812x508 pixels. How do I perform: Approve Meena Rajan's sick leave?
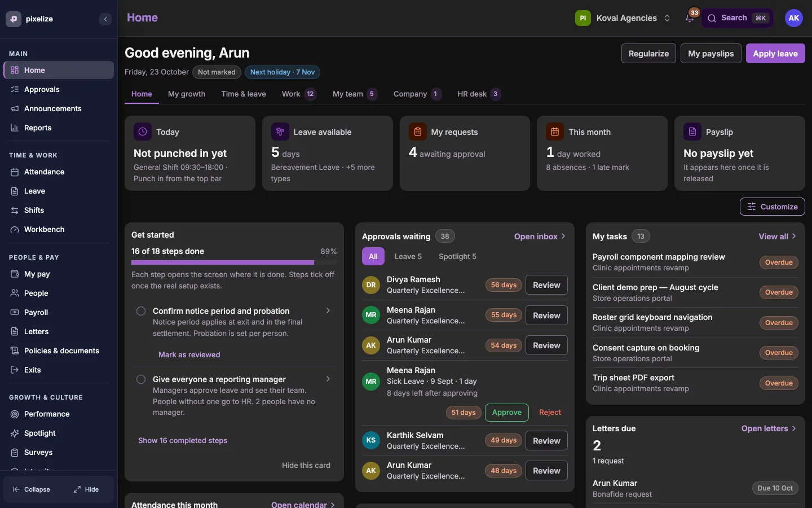(x=507, y=413)
